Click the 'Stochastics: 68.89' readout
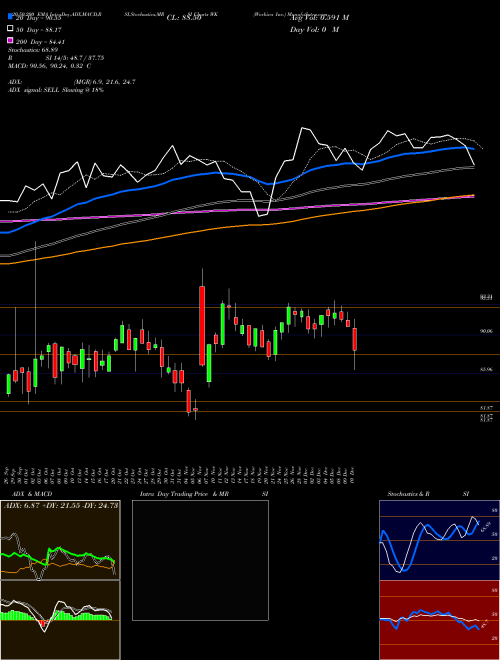The image size is (500, 660). pos(33,51)
